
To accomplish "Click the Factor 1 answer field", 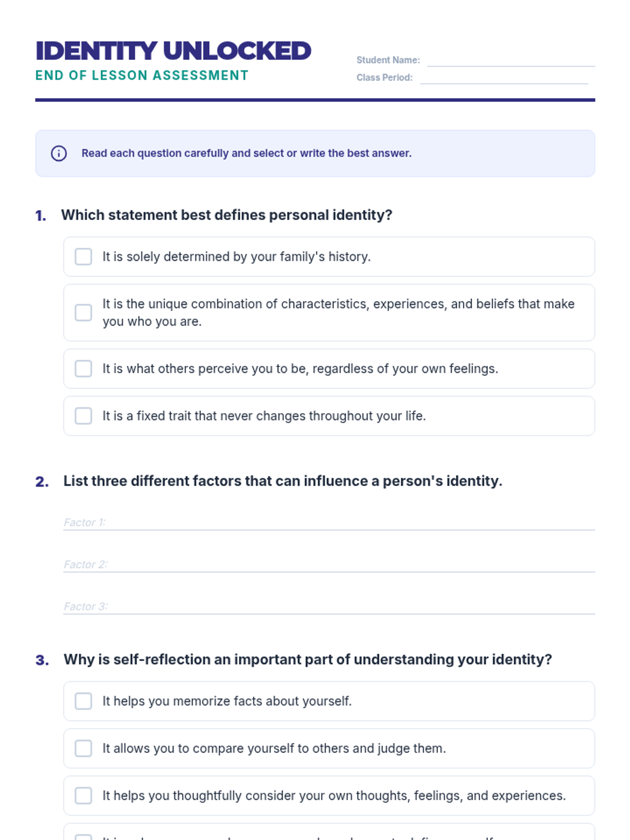I will [329, 522].
